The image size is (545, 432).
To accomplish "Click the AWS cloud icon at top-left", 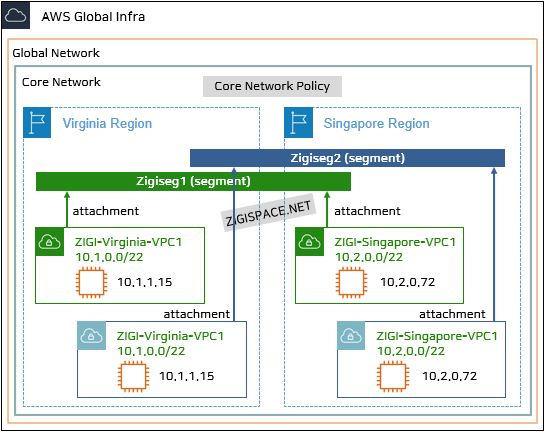I will pos(16,15).
